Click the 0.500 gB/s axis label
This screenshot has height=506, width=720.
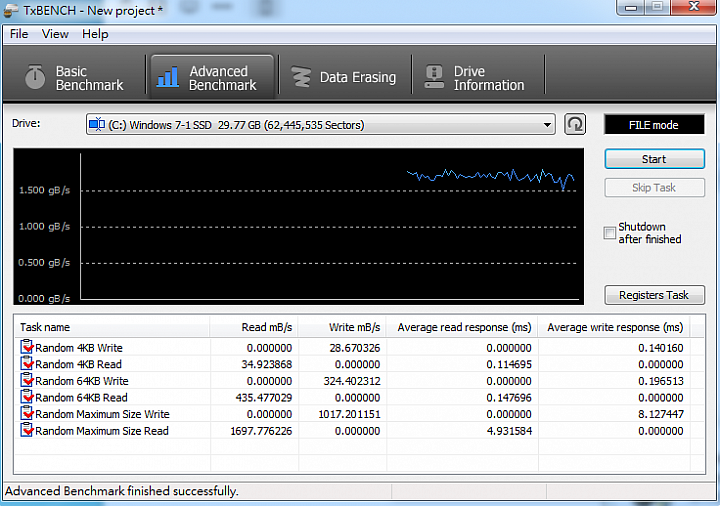pos(44,263)
